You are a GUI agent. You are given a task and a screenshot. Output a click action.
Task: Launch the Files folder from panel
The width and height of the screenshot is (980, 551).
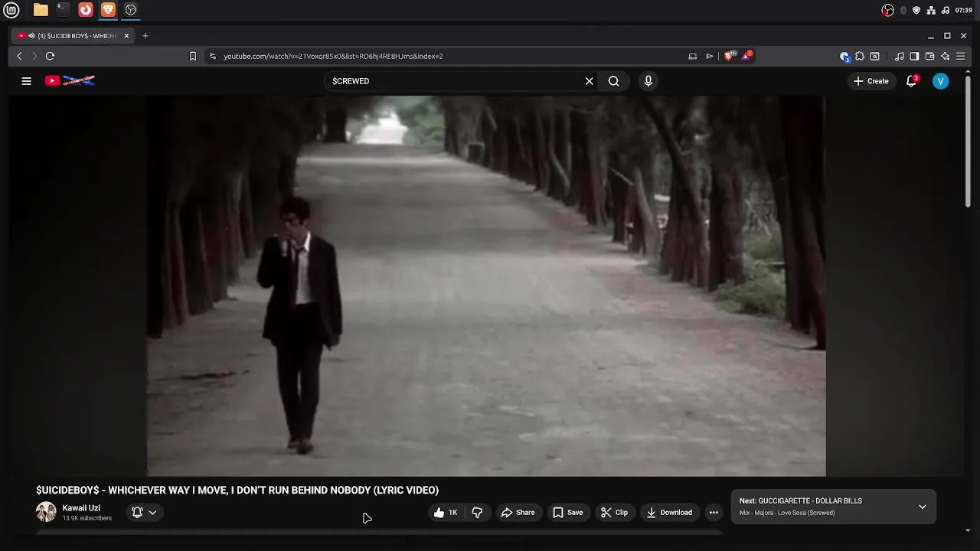[x=41, y=10]
